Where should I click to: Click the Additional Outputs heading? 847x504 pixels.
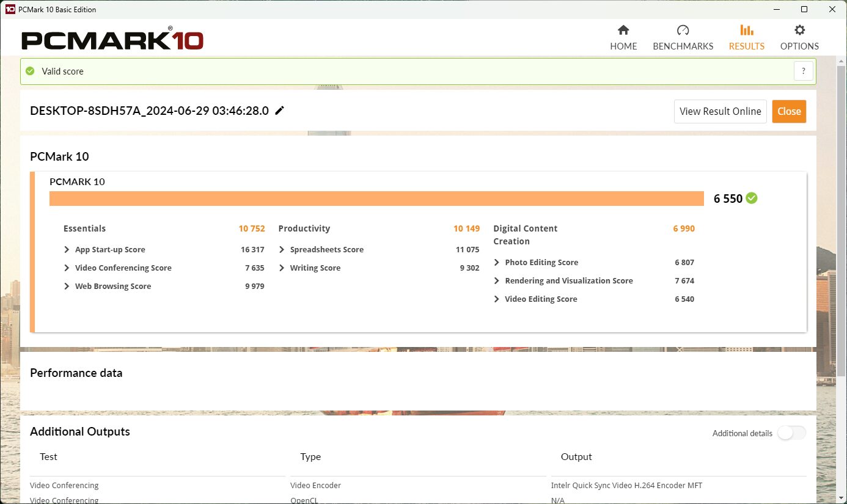(x=80, y=431)
